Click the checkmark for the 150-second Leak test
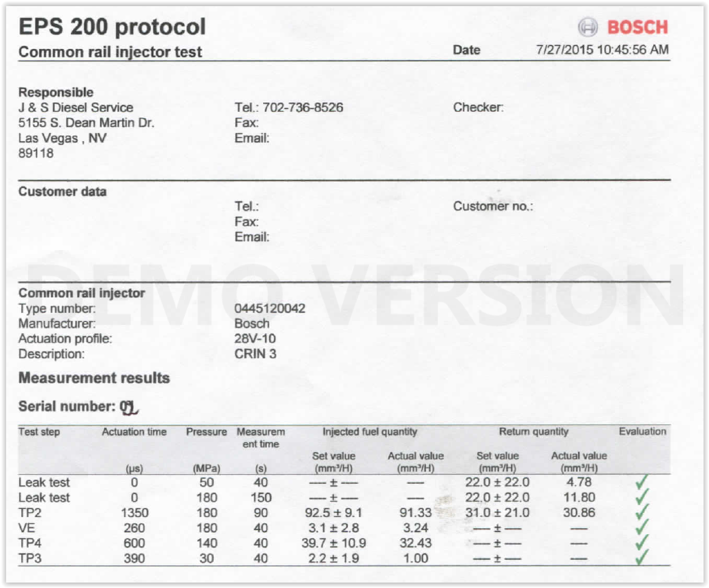This screenshot has width=709, height=588. coord(642,497)
